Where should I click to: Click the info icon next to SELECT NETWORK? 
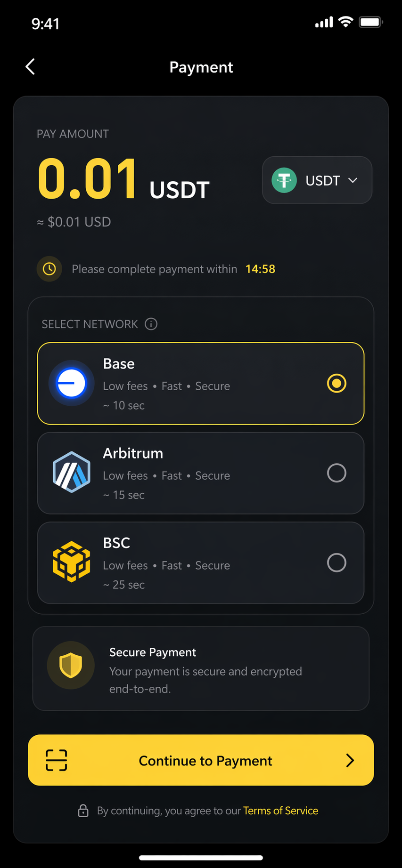point(150,324)
